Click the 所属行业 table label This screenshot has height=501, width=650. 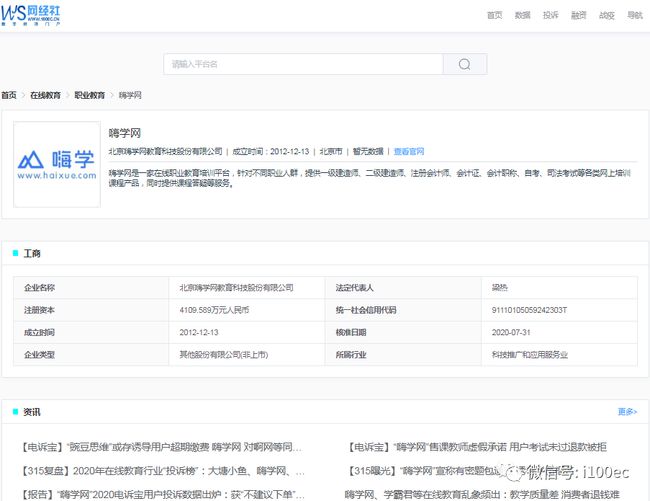[351, 355]
